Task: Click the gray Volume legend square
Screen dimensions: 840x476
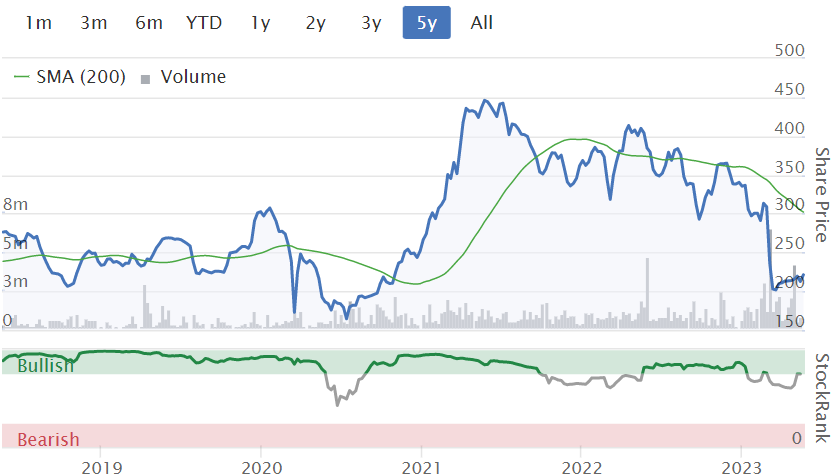Action: pos(145,79)
